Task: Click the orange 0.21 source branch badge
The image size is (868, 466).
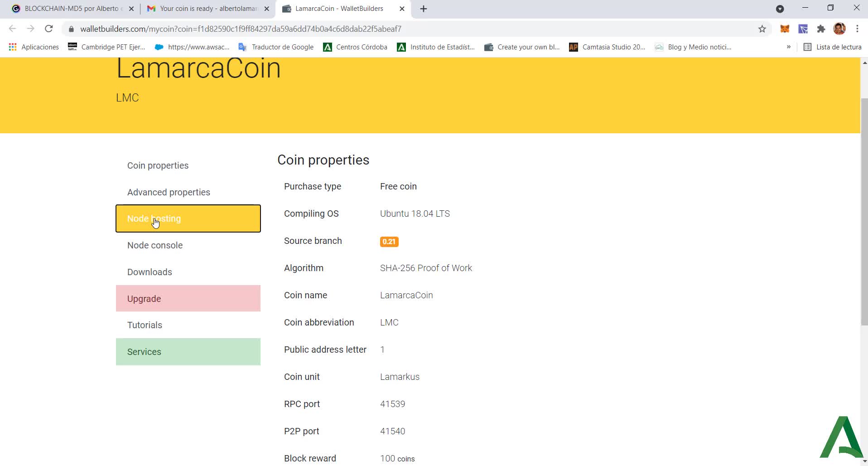Action: pyautogui.click(x=389, y=242)
